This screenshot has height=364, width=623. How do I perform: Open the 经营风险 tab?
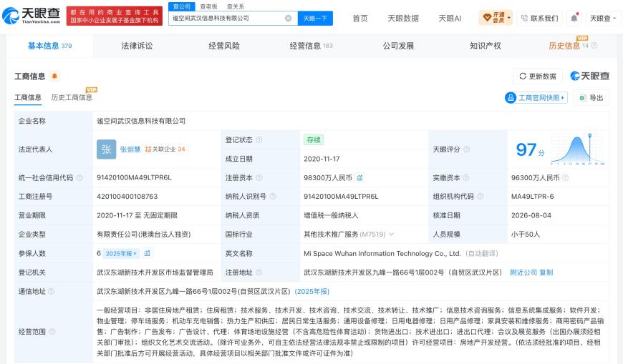coord(224,46)
